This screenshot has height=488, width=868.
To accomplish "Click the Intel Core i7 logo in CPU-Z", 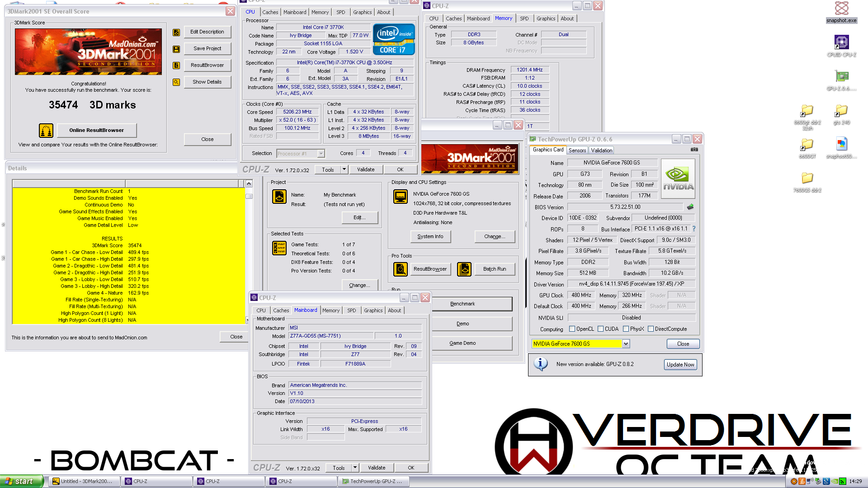I will 394,39.
